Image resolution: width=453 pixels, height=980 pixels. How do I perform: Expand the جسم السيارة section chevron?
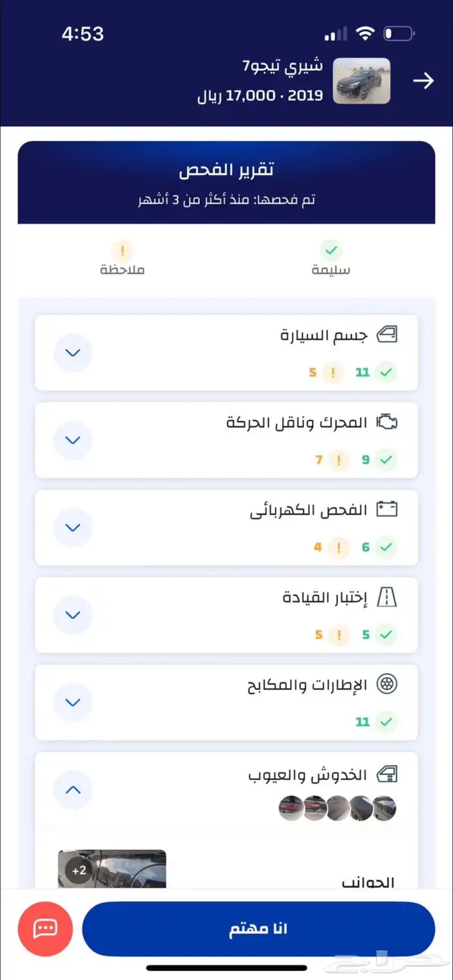(x=73, y=353)
